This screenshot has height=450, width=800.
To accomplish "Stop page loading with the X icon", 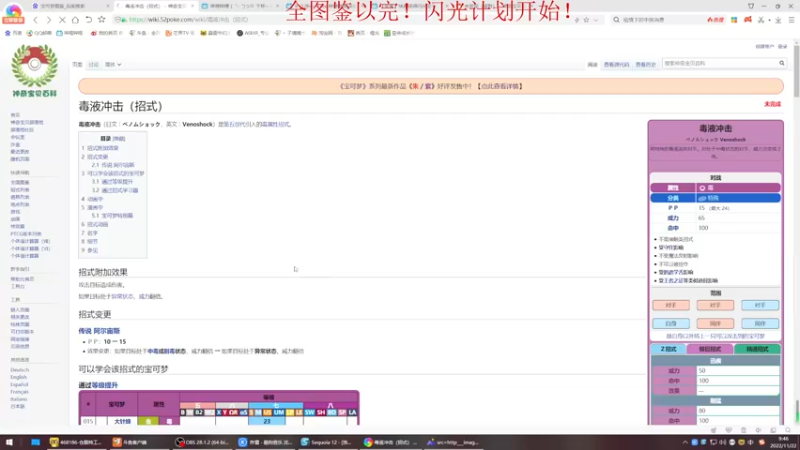I will click(62, 20).
